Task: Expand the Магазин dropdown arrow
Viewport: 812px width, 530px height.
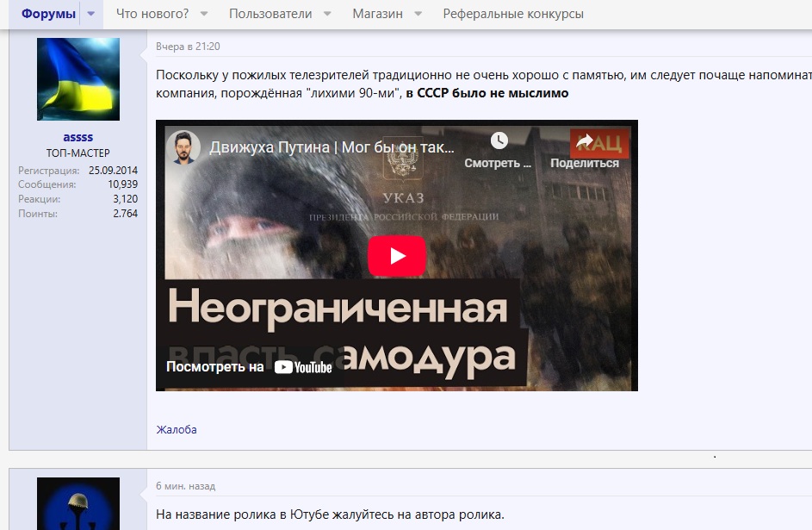Action: (418, 14)
